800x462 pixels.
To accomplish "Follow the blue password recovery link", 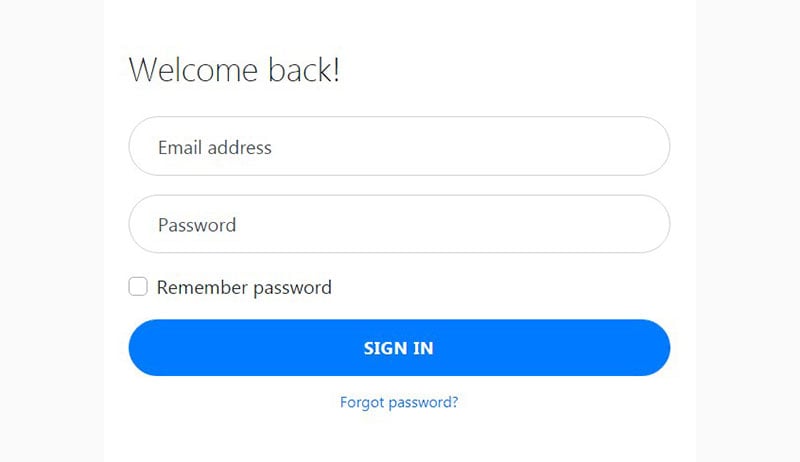I will click(x=399, y=402).
